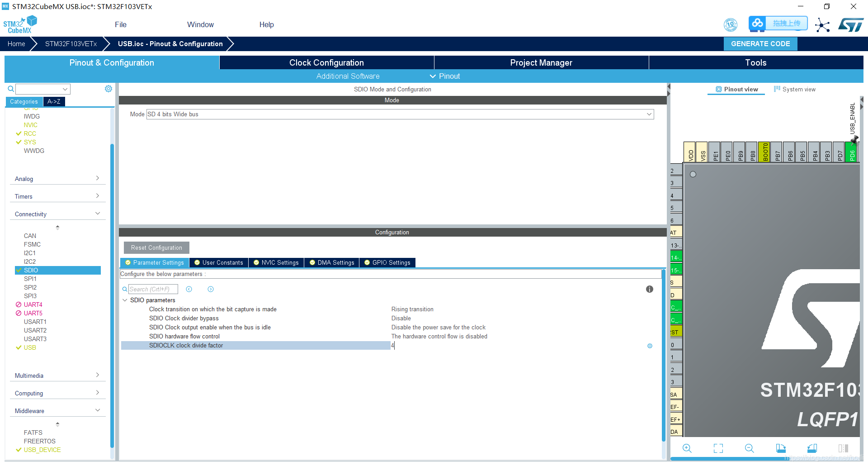
Task: Click the 10-year anniversary badge icon
Action: (731, 24)
